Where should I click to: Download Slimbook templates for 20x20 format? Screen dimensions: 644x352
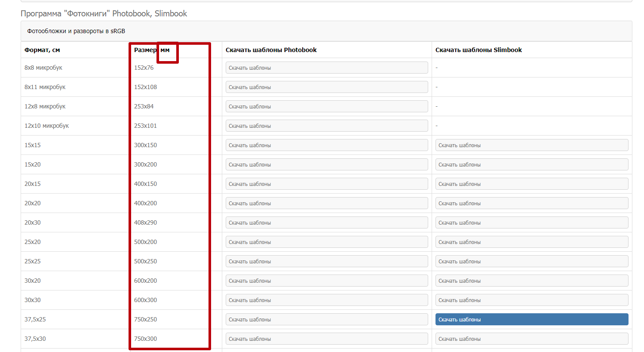click(531, 203)
